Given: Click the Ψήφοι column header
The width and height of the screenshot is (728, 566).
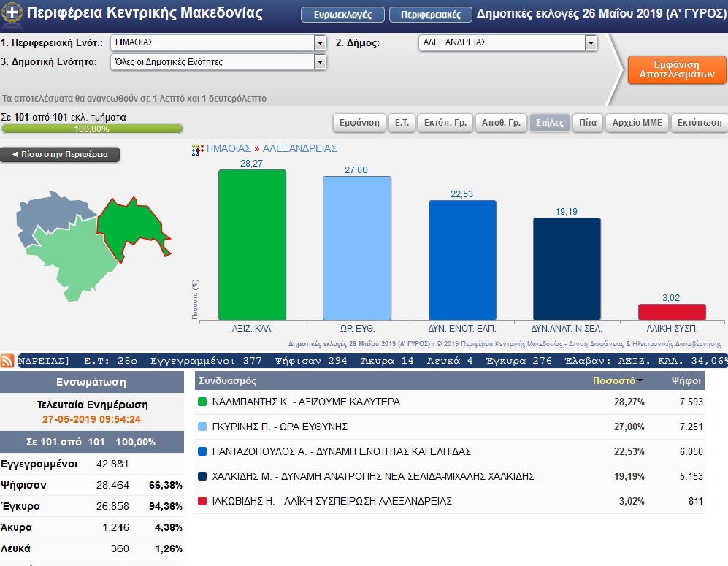Looking at the screenshot, I should click(x=686, y=380).
